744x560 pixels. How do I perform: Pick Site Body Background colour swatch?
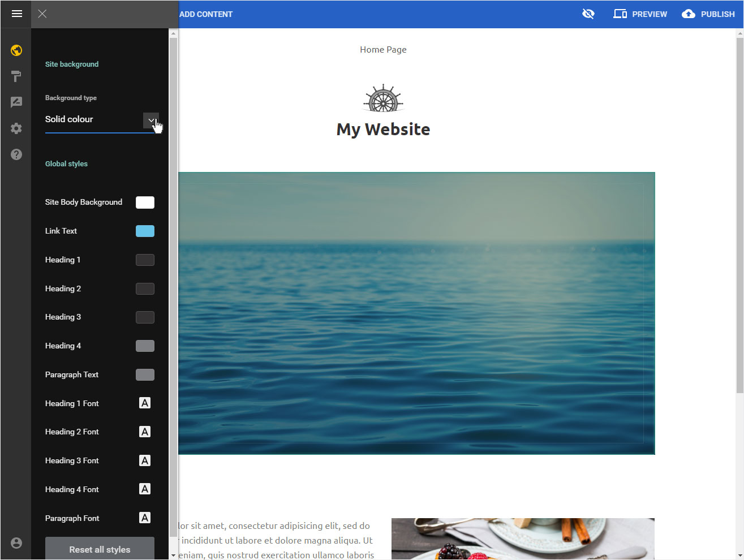145,203
